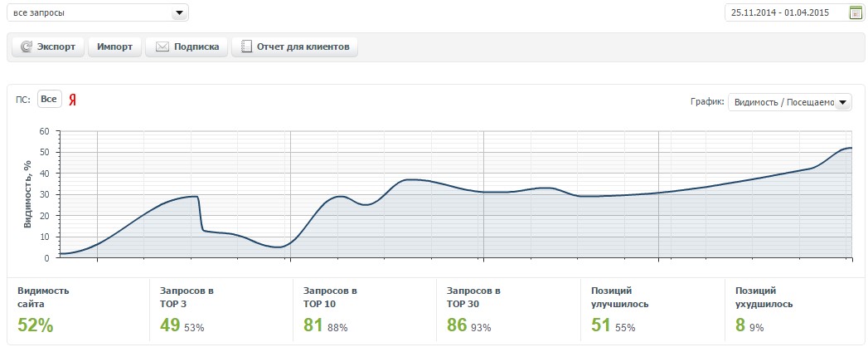Image resolution: width=868 pixels, height=352 pixels.
Task: Click the 'Видимость сайта' label
Action: [x=43, y=297]
